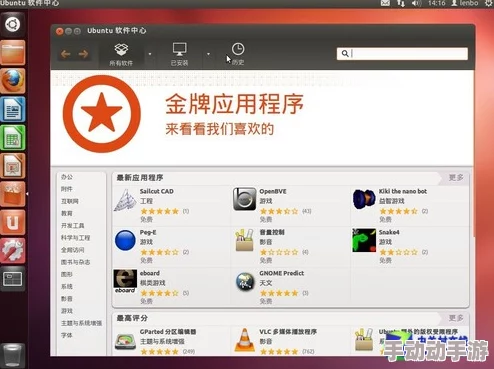Select the 系统 category
Image resolution: width=494 pixels, height=369 pixels.
(x=67, y=286)
